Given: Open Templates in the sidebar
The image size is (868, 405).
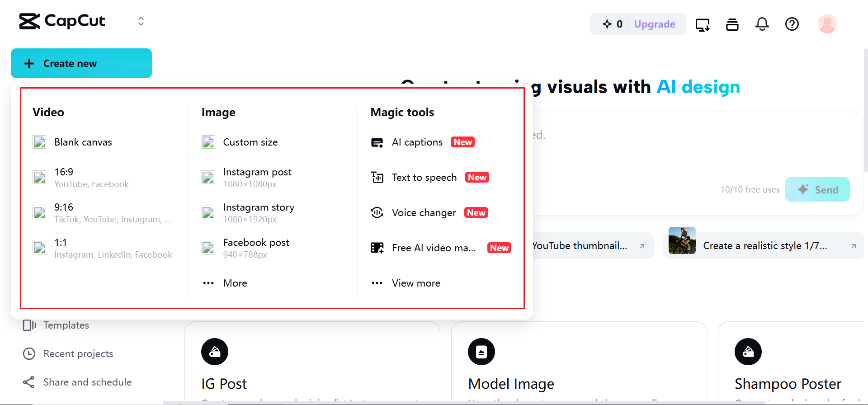Looking at the screenshot, I should pos(66,325).
